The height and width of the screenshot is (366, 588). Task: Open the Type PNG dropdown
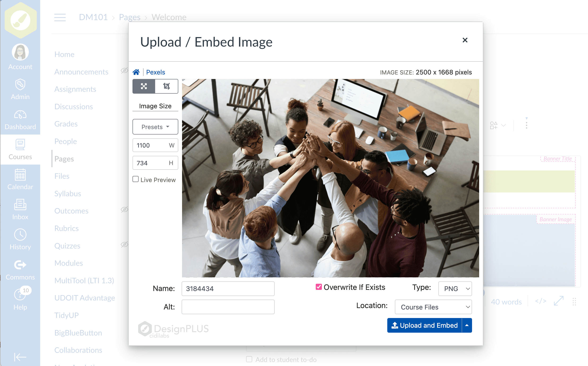coord(455,288)
